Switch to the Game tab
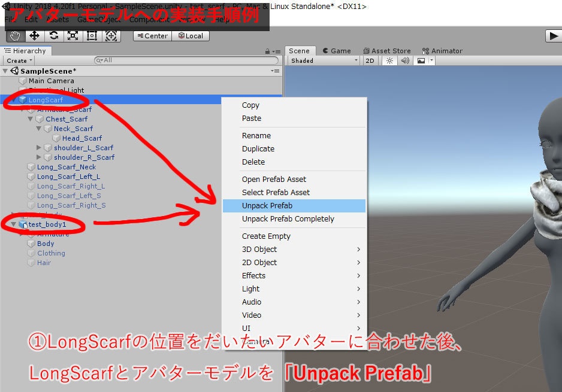 tap(337, 51)
